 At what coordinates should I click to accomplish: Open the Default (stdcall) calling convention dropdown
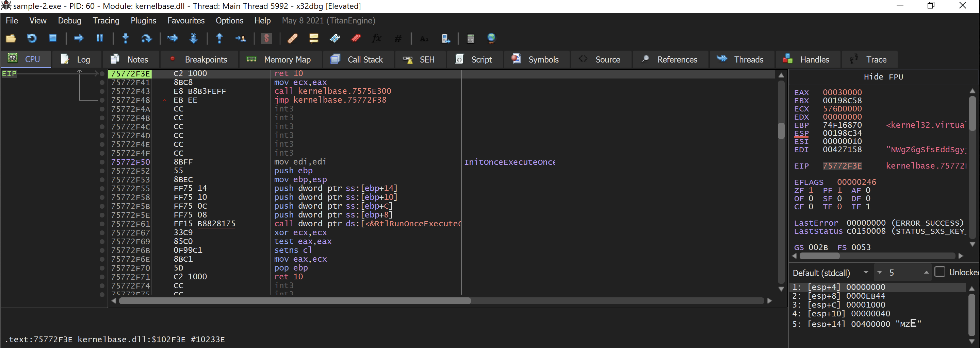tap(831, 273)
